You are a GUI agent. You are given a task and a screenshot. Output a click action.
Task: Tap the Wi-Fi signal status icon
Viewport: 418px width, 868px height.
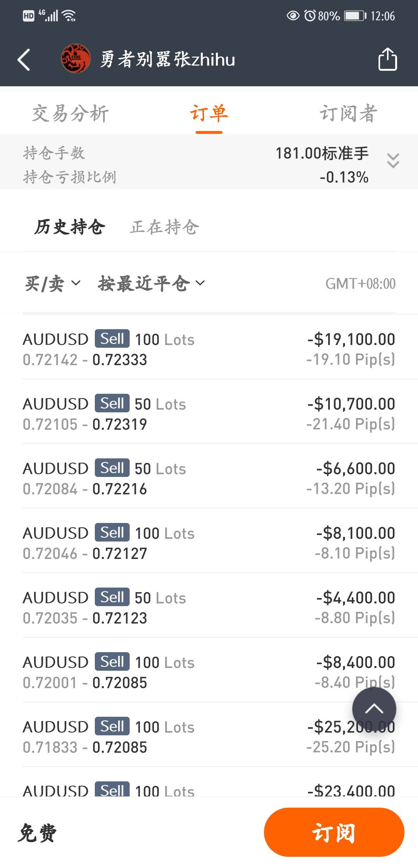click(69, 16)
